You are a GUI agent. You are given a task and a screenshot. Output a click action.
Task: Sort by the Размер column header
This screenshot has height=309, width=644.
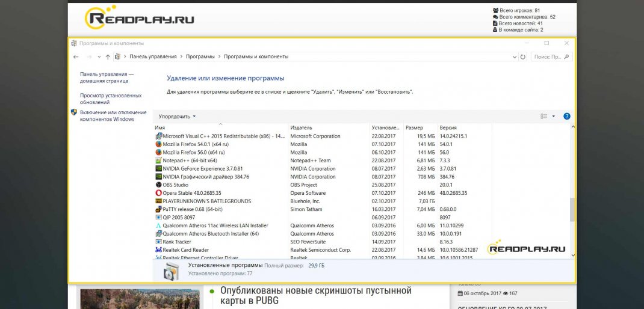(420, 127)
